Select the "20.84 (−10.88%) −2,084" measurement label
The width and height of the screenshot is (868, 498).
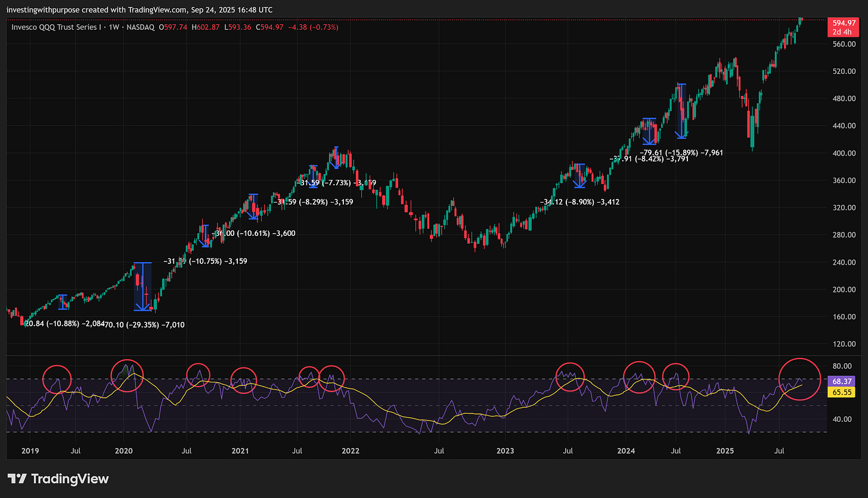[x=64, y=324]
